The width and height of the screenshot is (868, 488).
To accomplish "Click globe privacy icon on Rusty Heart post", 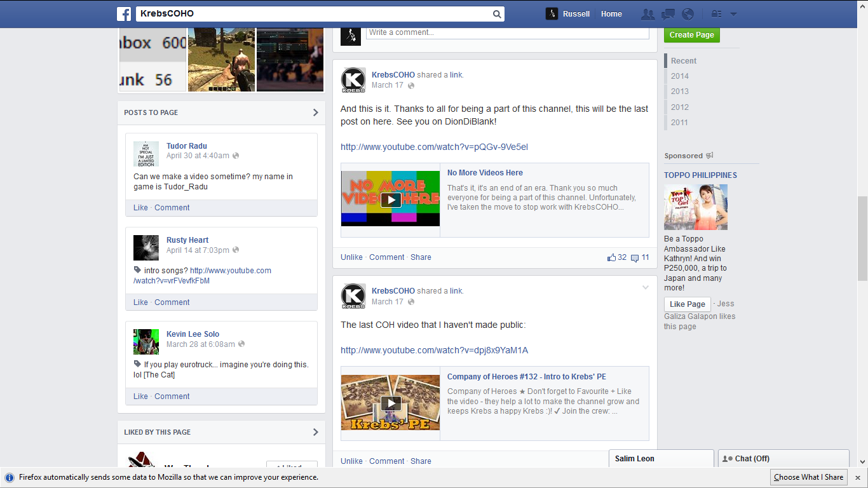I will coord(236,250).
